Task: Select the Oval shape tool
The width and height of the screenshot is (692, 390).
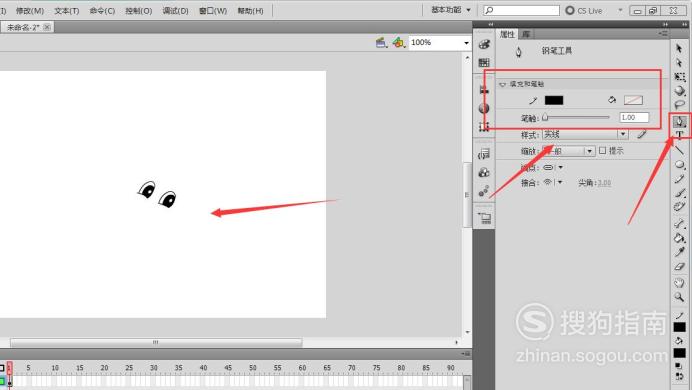Action: [680, 165]
